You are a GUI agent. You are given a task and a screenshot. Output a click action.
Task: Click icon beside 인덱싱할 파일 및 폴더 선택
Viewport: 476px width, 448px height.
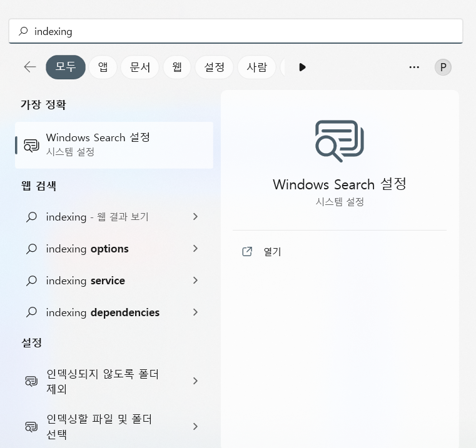tap(31, 427)
